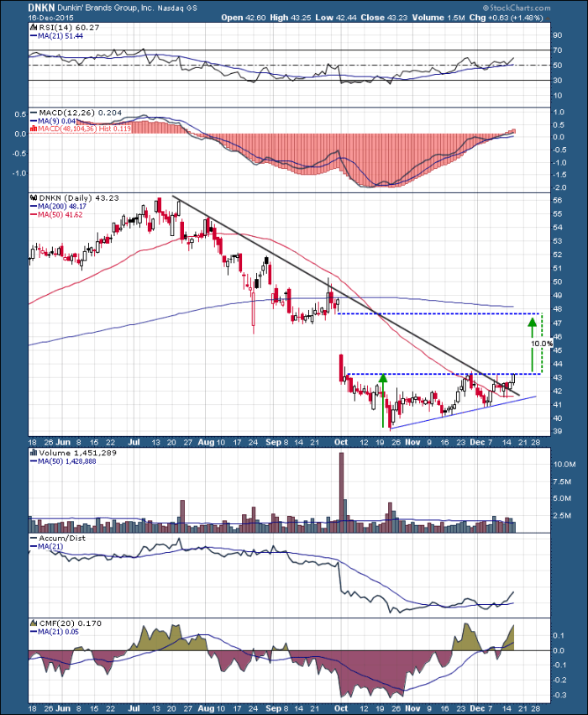588x715 pixels.
Task: Click the 10.0M label on the volume axis
Action: (x=564, y=465)
